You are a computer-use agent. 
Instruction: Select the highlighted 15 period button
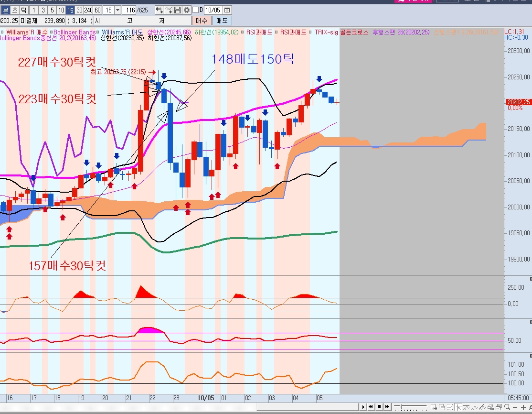pyautogui.click(x=71, y=10)
